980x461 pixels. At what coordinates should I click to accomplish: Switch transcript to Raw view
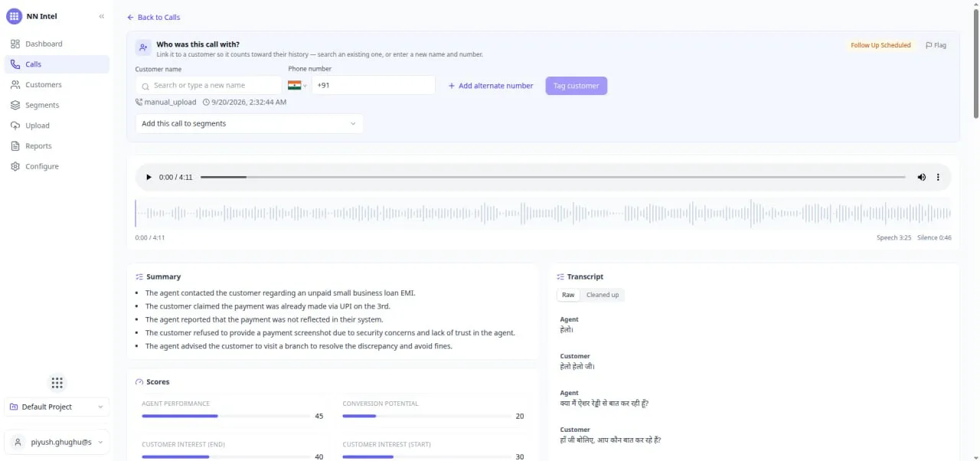click(568, 295)
